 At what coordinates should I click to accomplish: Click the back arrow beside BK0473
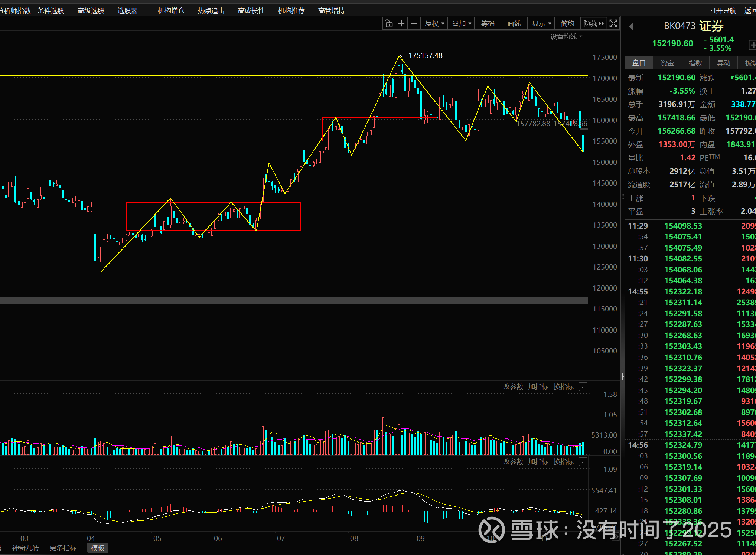pos(631,26)
